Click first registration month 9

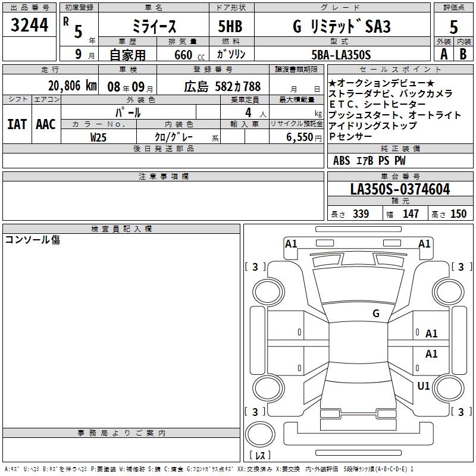[x=79, y=54]
